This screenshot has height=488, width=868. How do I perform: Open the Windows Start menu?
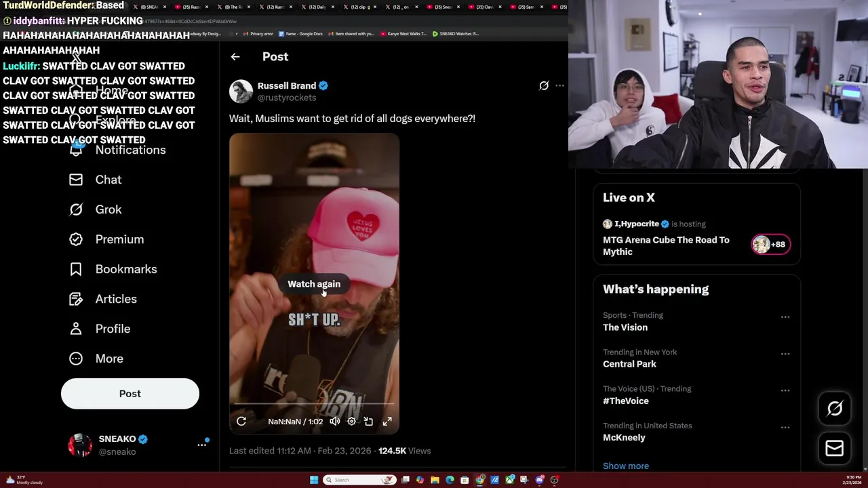click(314, 480)
